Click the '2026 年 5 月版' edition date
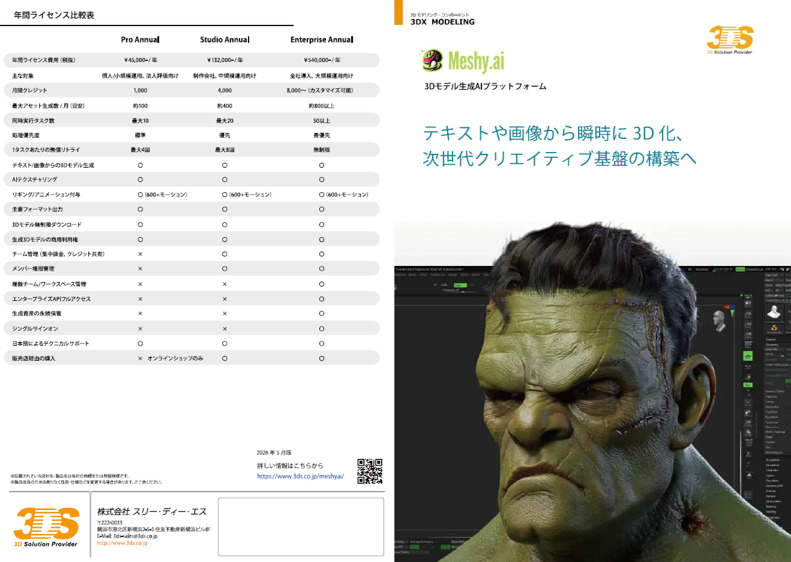This screenshot has width=791, height=562. 274,453
